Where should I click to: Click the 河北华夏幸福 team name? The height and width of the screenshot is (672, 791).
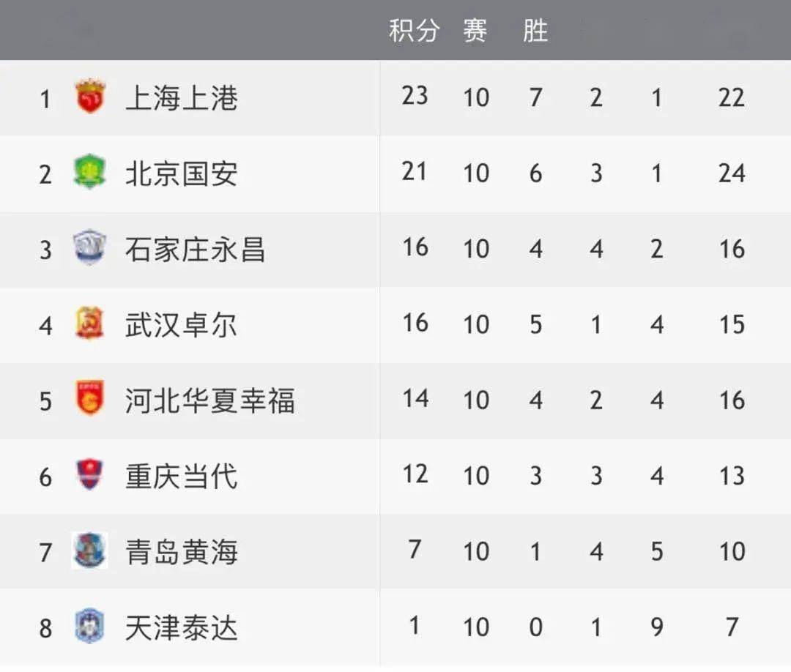click(210, 400)
